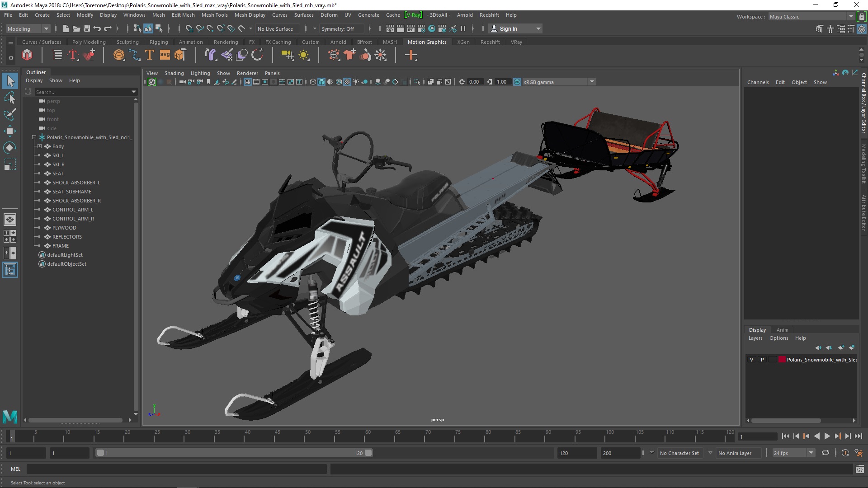The width and height of the screenshot is (868, 488).
Task: Click the pause render icon
Action: (x=463, y=28)
